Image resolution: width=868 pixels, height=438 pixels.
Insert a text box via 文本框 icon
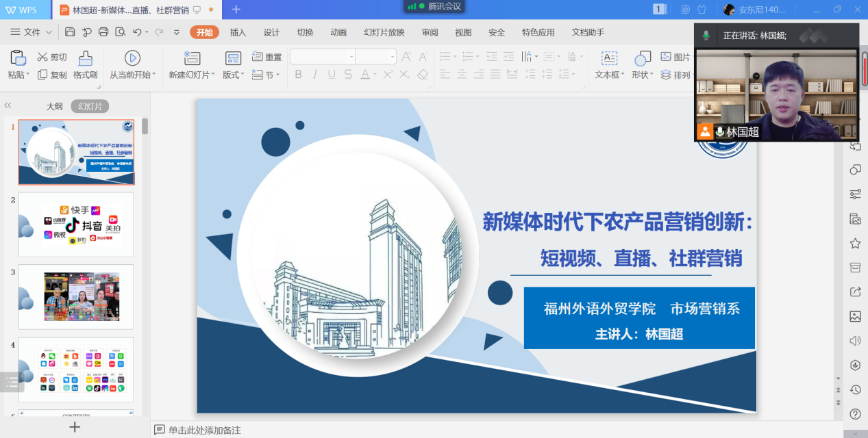609,58
